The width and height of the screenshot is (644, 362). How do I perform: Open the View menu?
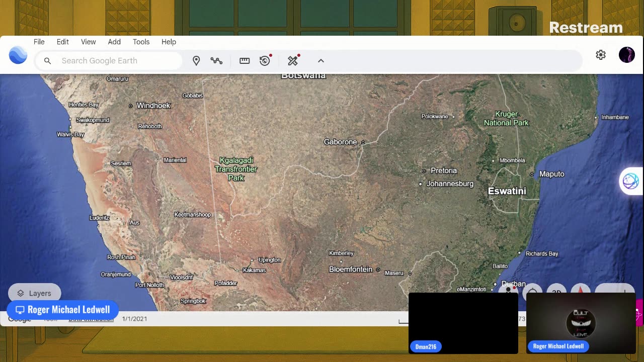pyautogui.click(x=89, y=42)
